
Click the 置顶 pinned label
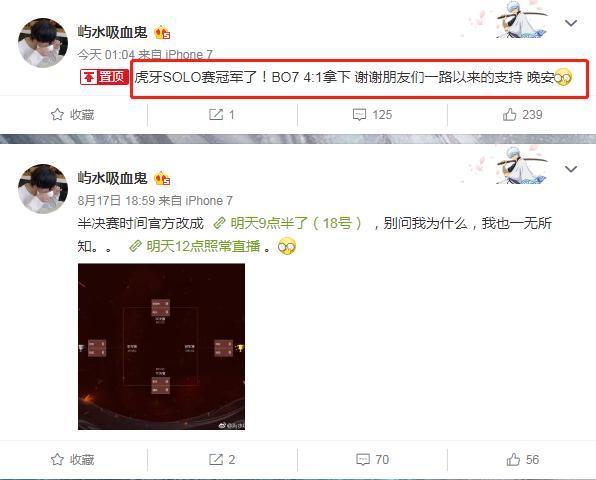pos(104,77)
